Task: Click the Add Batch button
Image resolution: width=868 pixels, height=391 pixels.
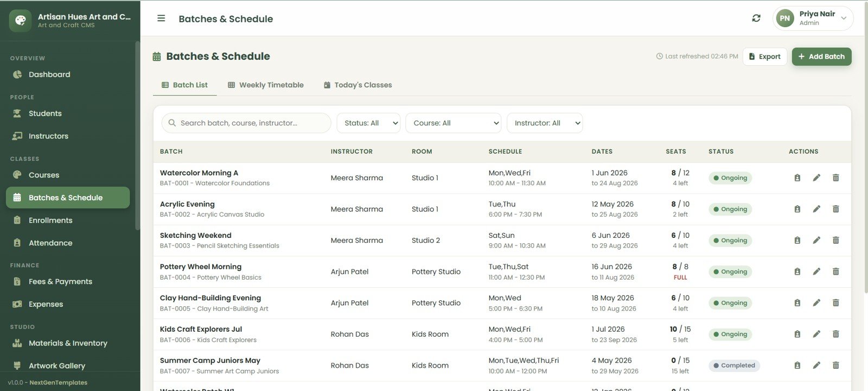Action: pyautogui.click(x=821, y=56)
